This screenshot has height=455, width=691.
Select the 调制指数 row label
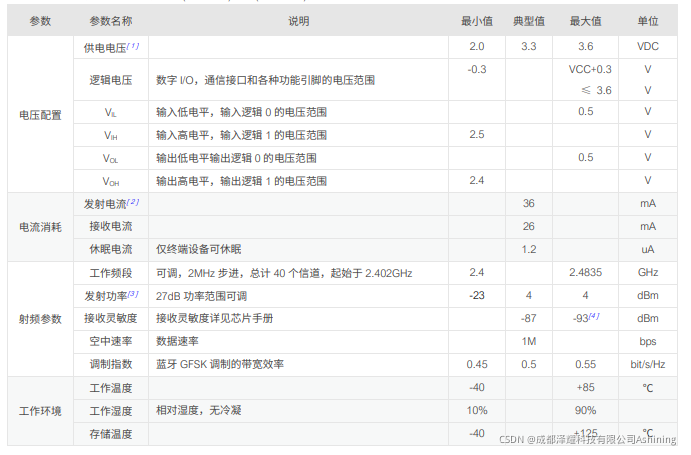coord(111,364)
